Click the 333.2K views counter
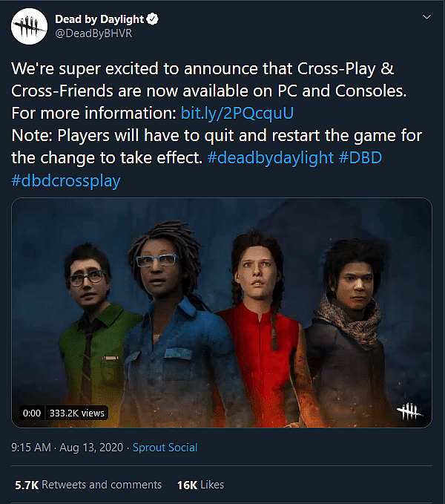 (77, 413)
